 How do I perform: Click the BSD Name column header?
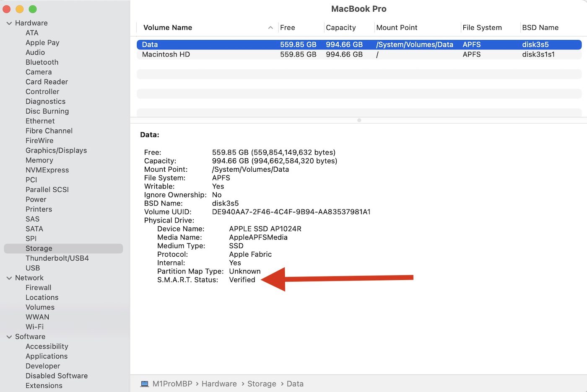coord(540,28)
